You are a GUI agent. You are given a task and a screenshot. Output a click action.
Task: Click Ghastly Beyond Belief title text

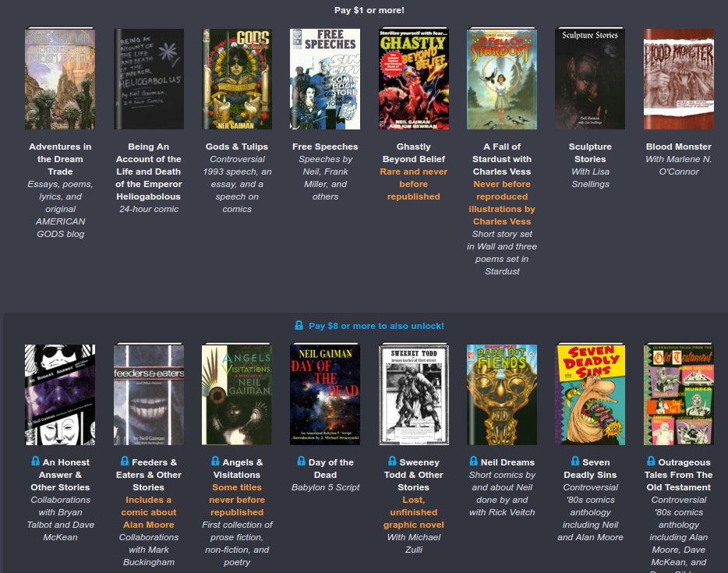[x=414, y=153]
